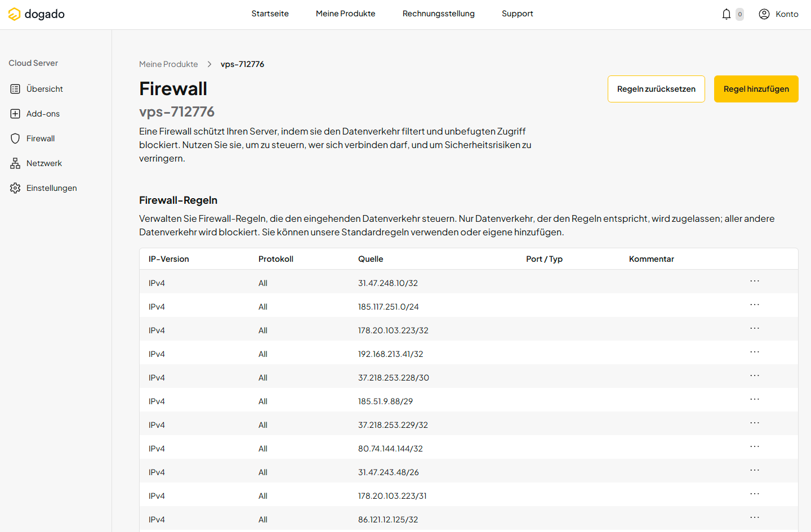Click the dogado logo
Viewport: 811px width, 532px height.
click(x=36, y=14)
